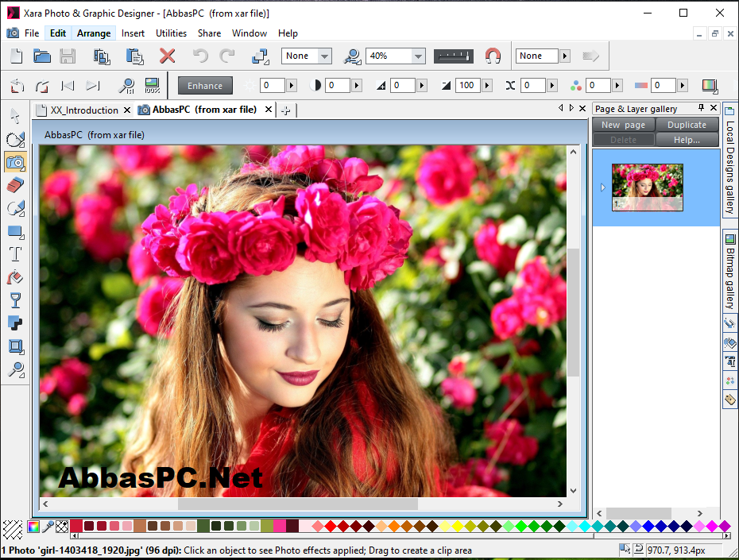Open the Window menu
Screen dimensions: 739x560
click(250, 33)
